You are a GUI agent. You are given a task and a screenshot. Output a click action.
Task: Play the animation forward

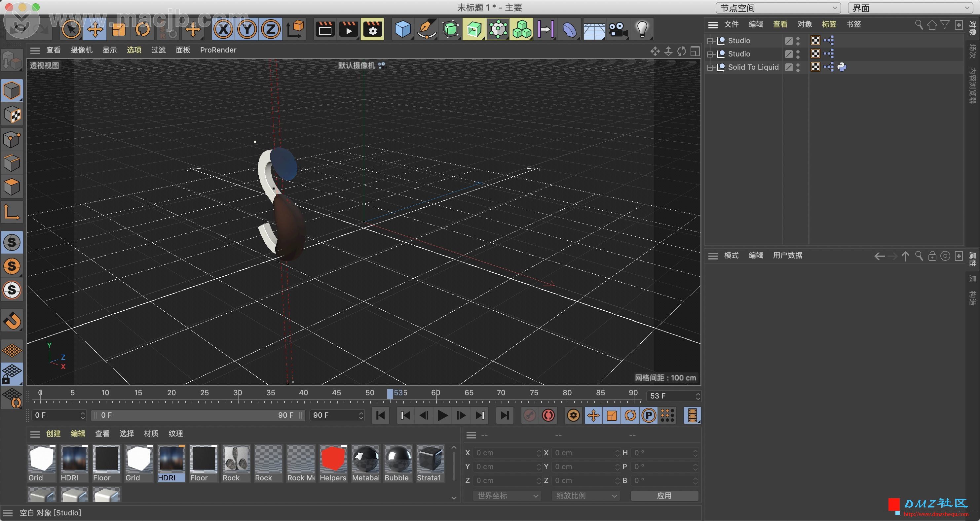[x=442, y=415]
